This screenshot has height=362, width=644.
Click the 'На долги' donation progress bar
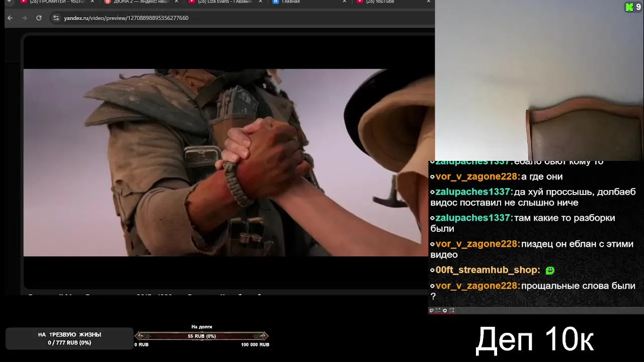202,336
